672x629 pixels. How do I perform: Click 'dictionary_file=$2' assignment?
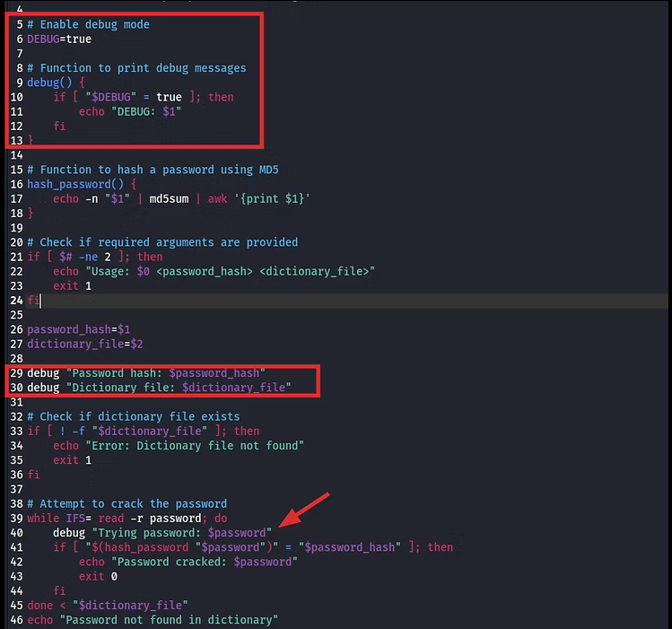tap(85, 344)
